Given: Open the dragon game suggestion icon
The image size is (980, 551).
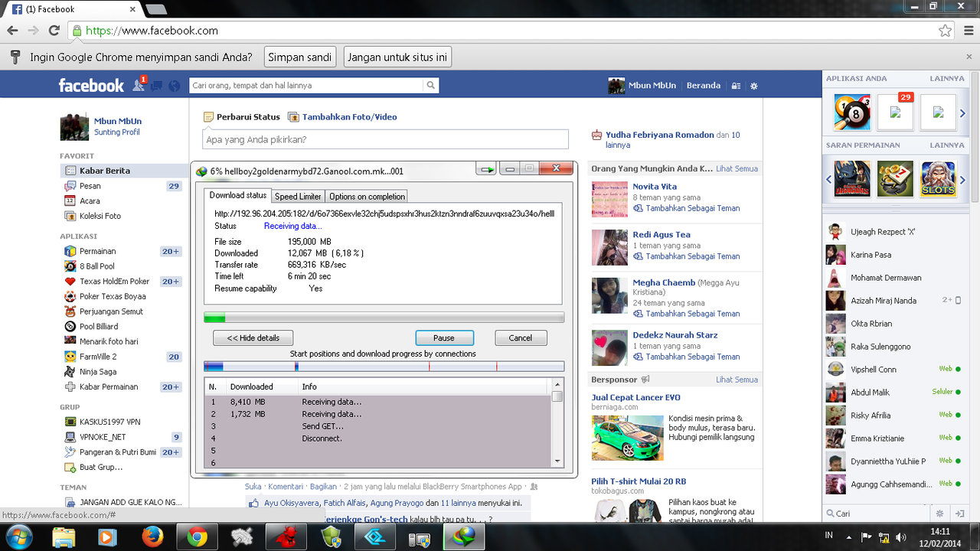Looking at the screenshot, I should [x=852, y=179].
